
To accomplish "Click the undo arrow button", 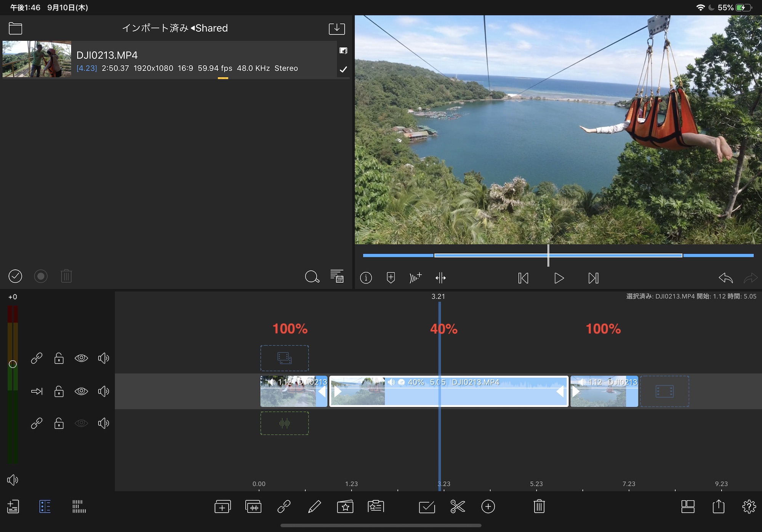I will pyautogui.click(x=725, y=278).
